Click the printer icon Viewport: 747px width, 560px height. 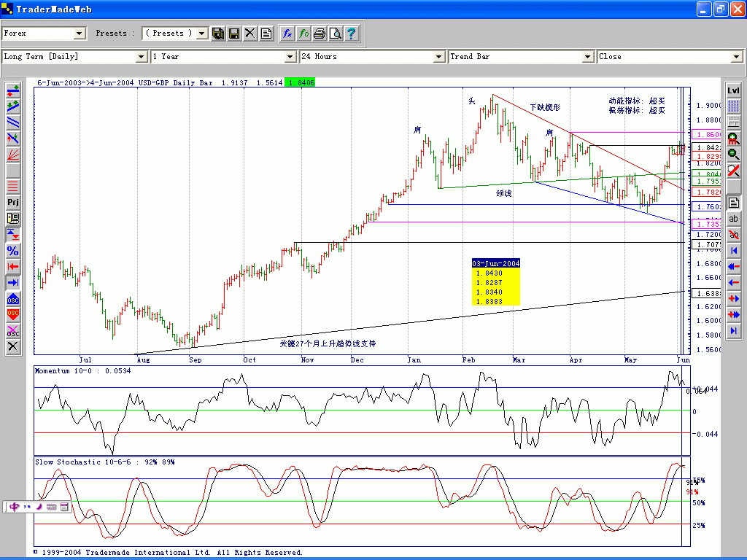pos(320,34)
